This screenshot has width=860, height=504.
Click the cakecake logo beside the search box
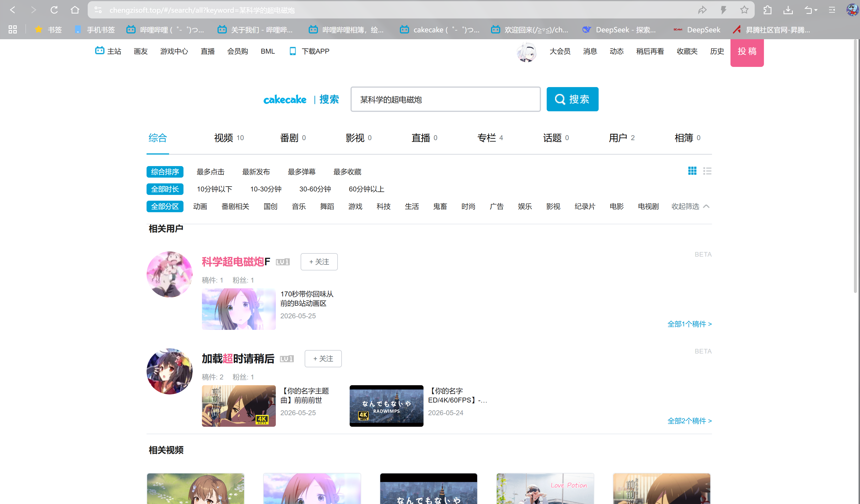(x=285, y=99)
